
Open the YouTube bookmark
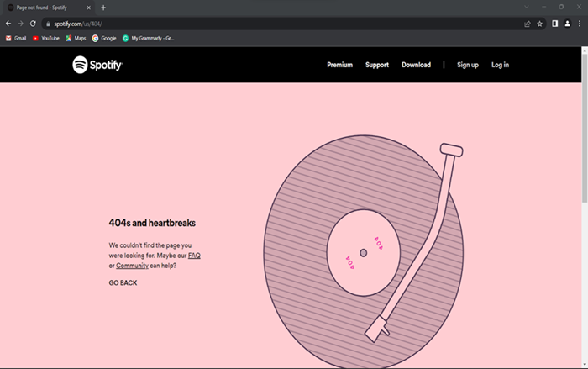point(45,39)
